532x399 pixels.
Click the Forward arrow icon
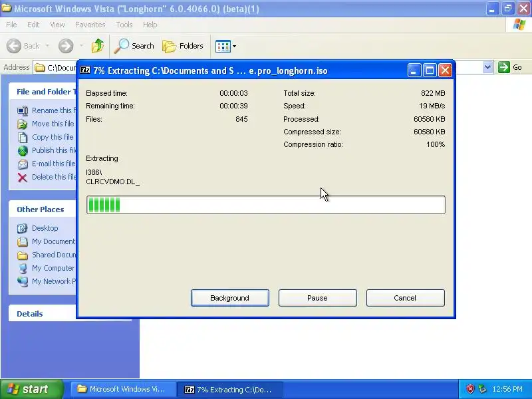coord(66,46)
